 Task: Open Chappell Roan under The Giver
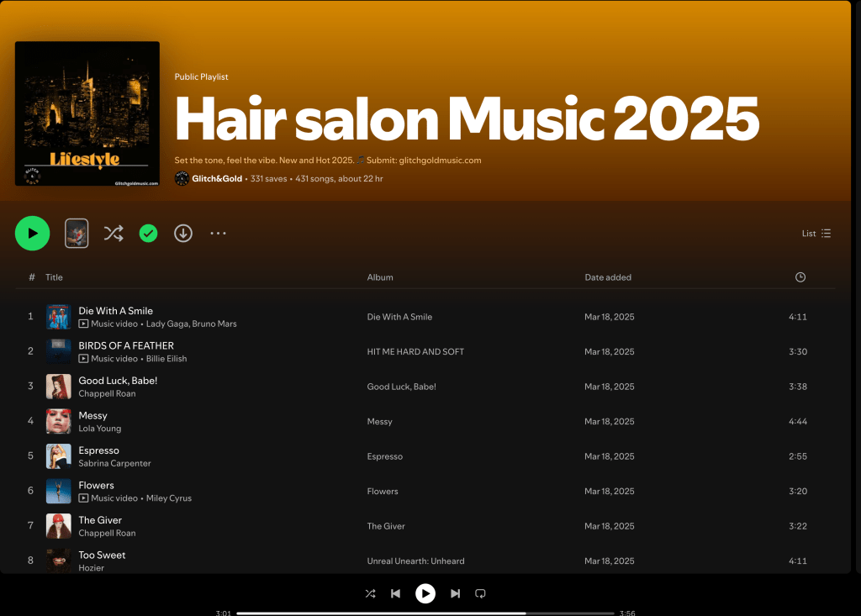click(107, 533)
